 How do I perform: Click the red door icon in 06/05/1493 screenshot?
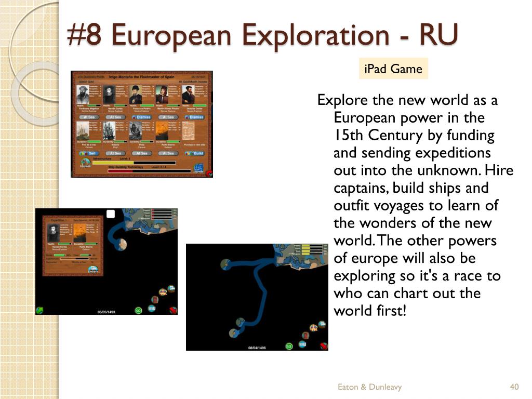(155, 300)
